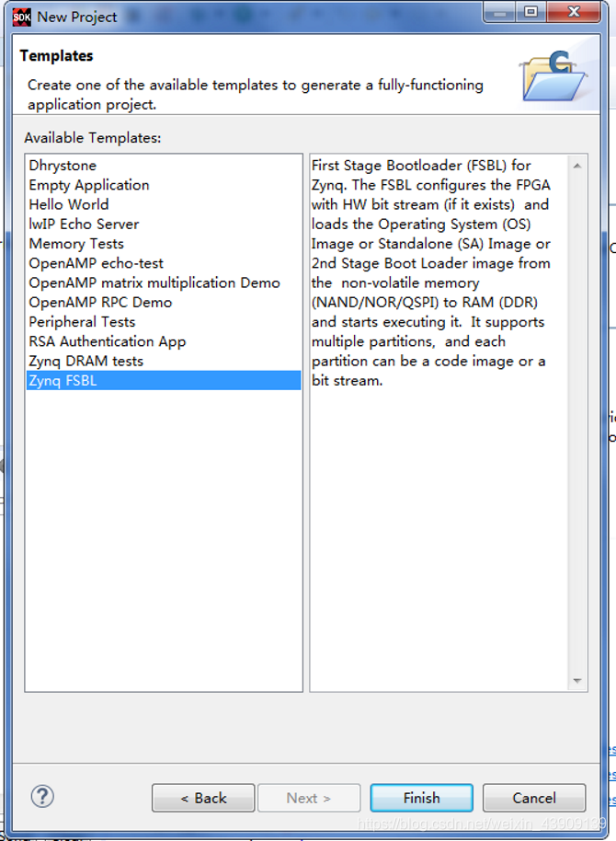Close the New Project window
The height and width of the screenshot is (841, 616).
click(574, 12)
